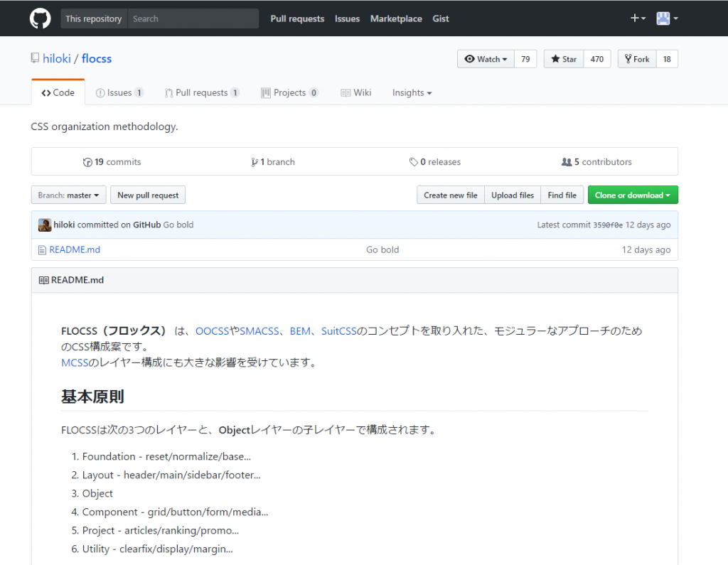Click the GitHub octocat logo
The width and height of the screenshot is (728, 565).
tap(40, 18)
